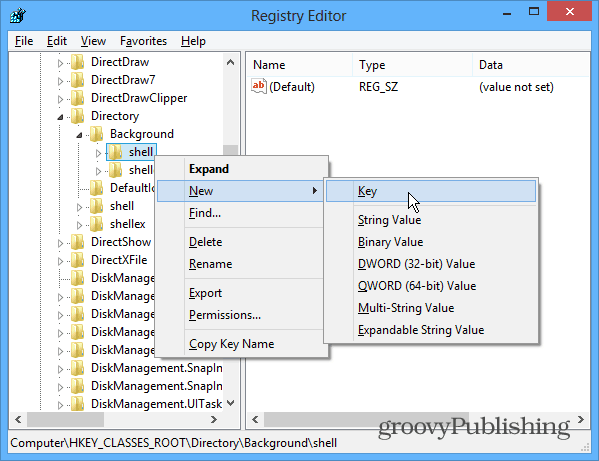Select the highlighted shell key under Background
This screenshot has height=461, width=599.
131,152
